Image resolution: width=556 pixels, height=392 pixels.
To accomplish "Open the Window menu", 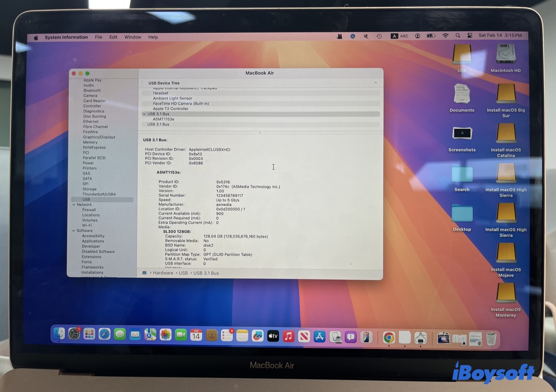I will click(133, 37).
